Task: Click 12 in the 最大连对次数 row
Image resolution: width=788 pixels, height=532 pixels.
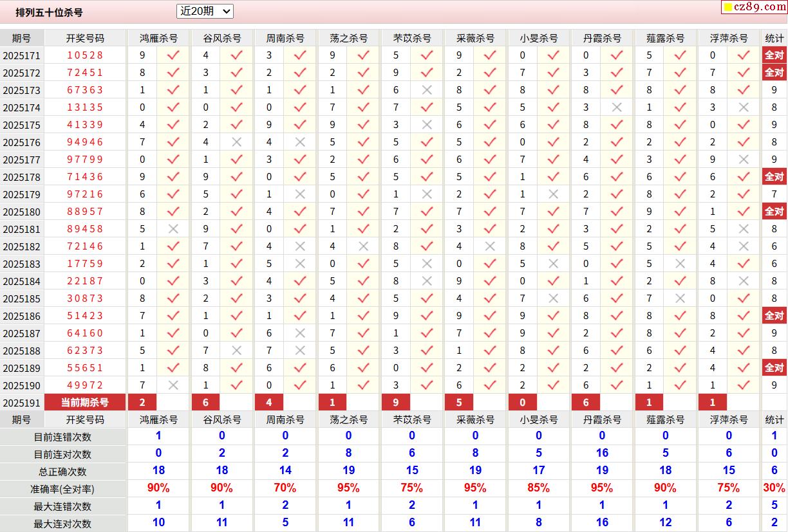Action: (x=666, y=523)
